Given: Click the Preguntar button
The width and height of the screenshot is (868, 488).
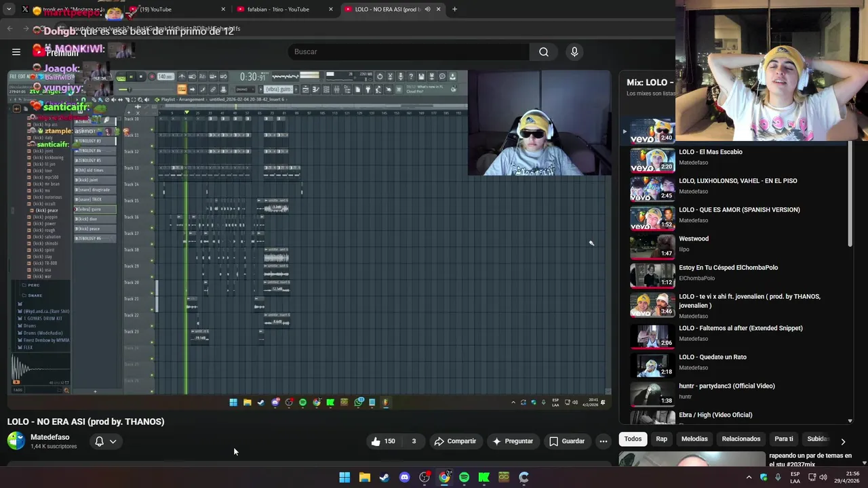Looking at the screenshot, I should [513, 441].
